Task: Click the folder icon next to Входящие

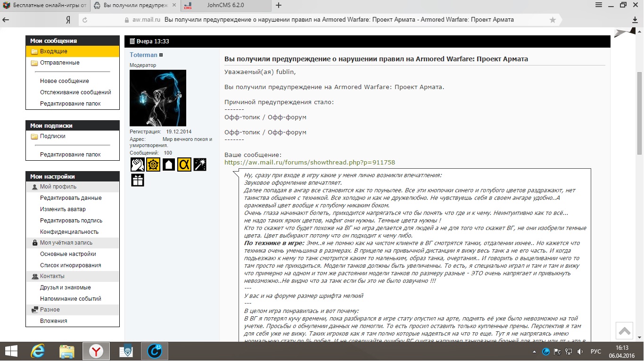Action: 34,51
